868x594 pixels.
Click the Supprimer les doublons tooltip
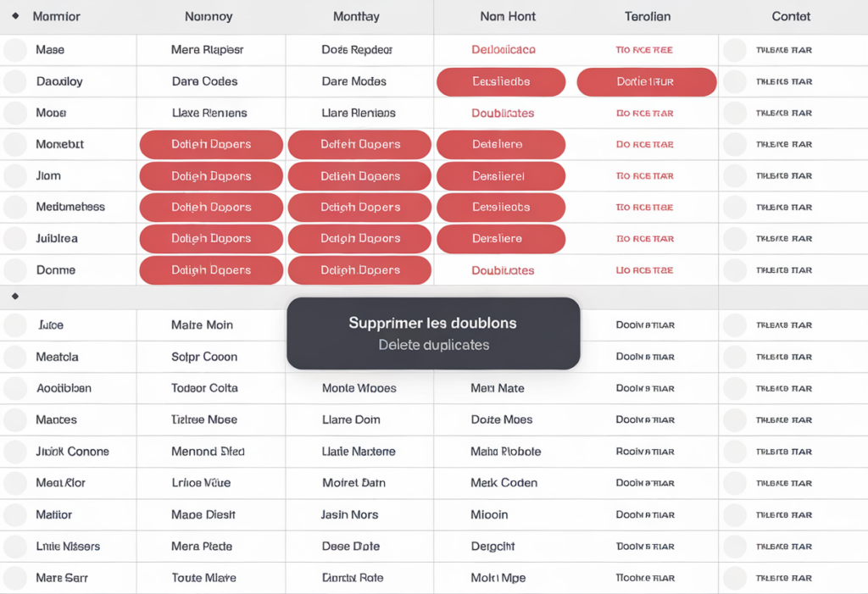pos(433,333)
